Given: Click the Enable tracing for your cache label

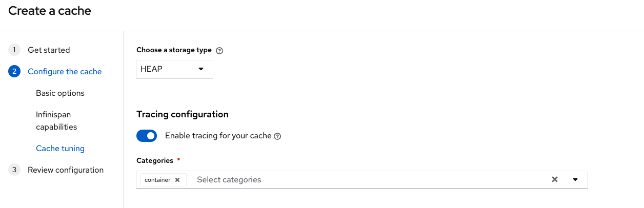Looking at the screenshot, I should point(218,136).
